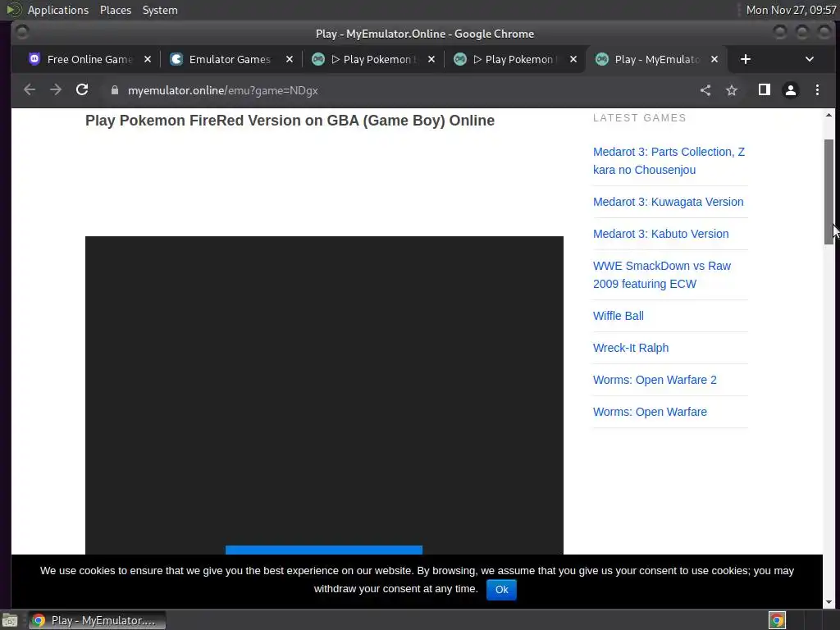Click the browser forward arrow
The height and width of the screenshot is (630, 840).
point(56,90)
